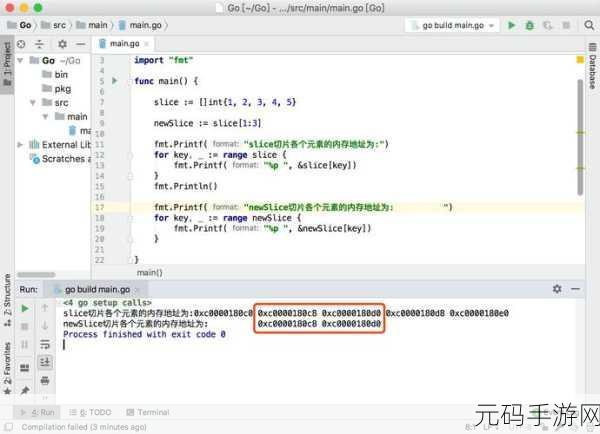This screenshot has width=600, height=434.
Task: Open the 6: TODO bottom tab
Action: (90, 413)
